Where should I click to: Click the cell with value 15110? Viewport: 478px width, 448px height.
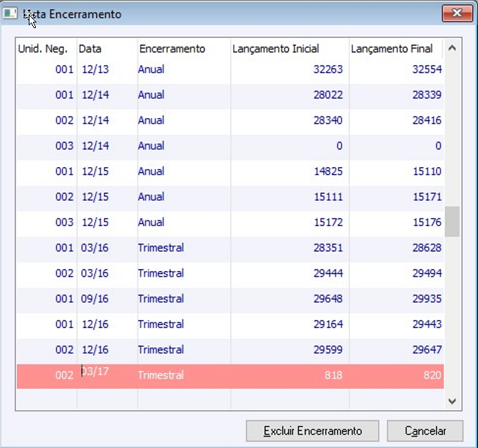click(427, 171)
